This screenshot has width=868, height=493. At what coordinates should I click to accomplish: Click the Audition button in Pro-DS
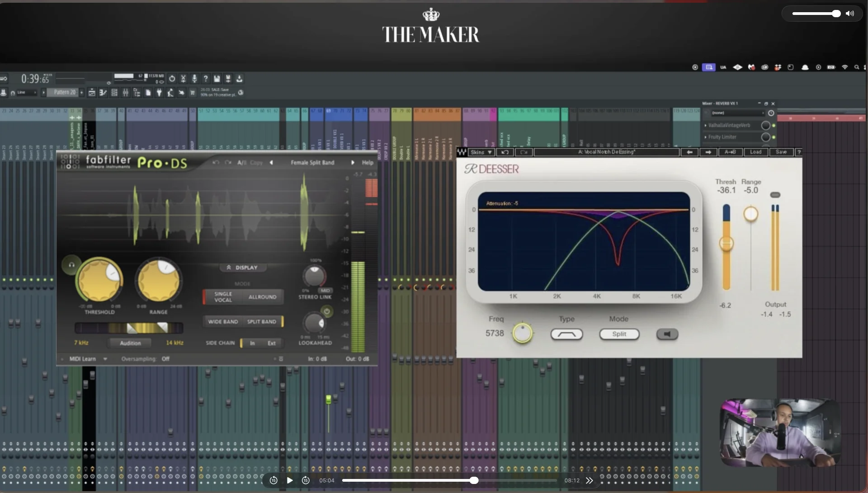pos(130,343)
